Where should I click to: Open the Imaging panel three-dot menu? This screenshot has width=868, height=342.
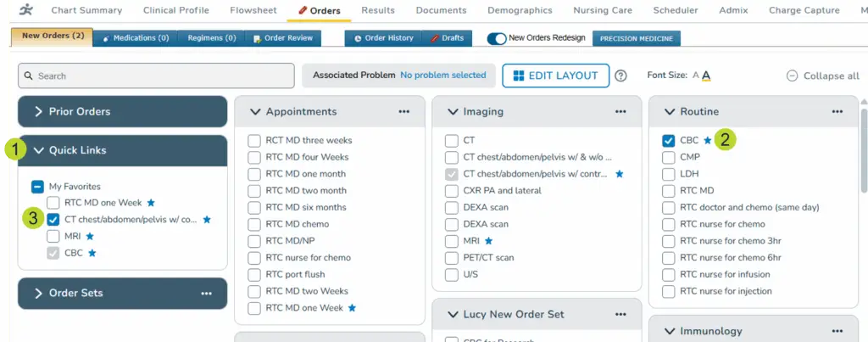click(620, 111)
